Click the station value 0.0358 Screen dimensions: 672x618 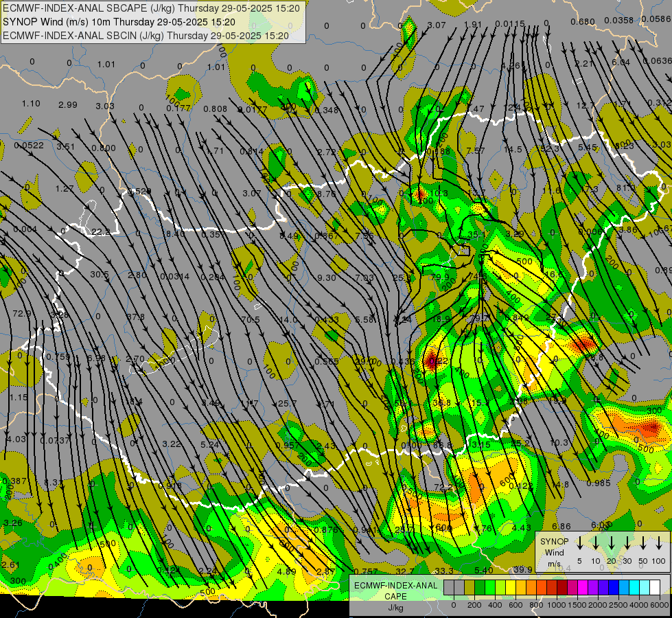619,20
